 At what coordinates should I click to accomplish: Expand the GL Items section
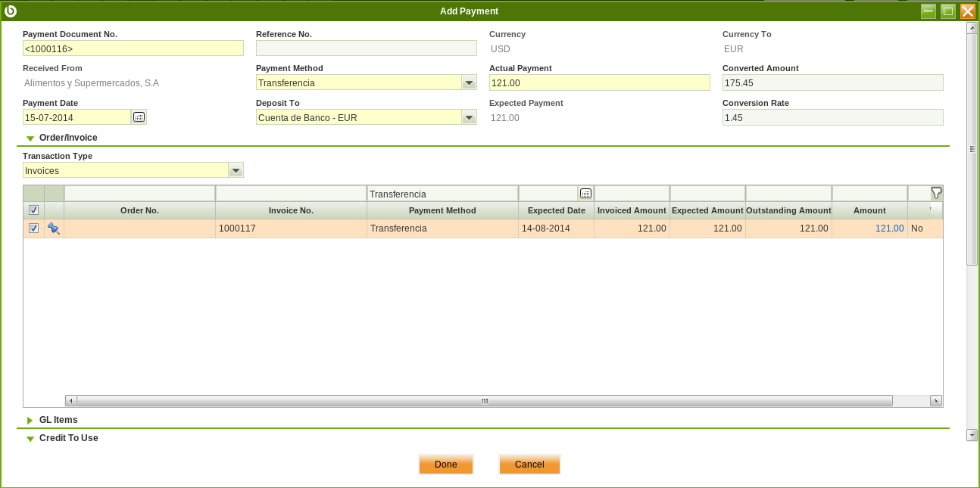click(30, 420)
